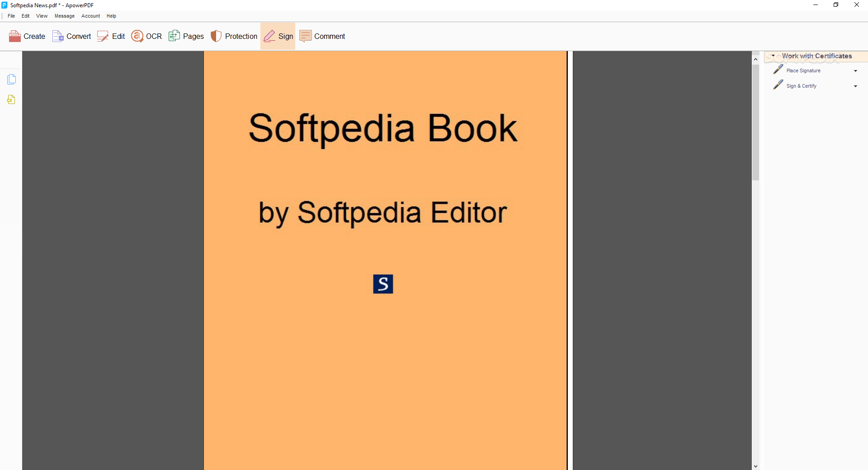Click the scrollbar up arrow
Image resolution: width=868 pixels, height=470 pixels.
(755, 59)
